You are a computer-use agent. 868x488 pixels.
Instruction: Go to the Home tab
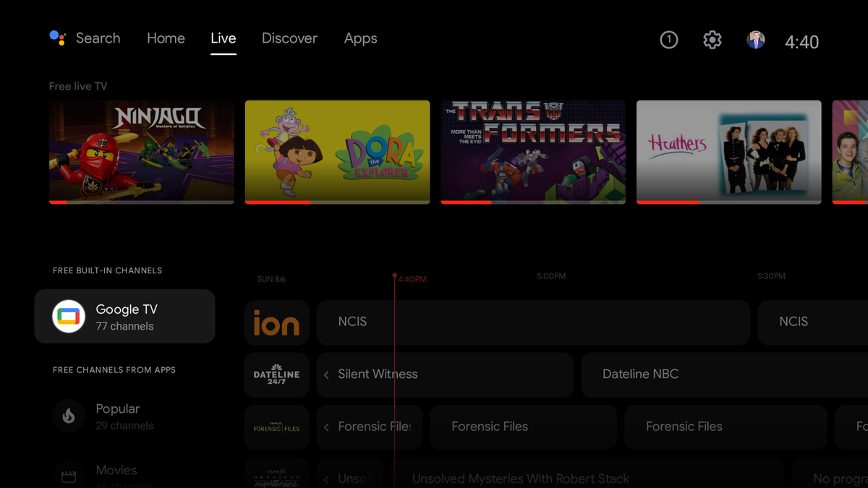tap(166, 38)
